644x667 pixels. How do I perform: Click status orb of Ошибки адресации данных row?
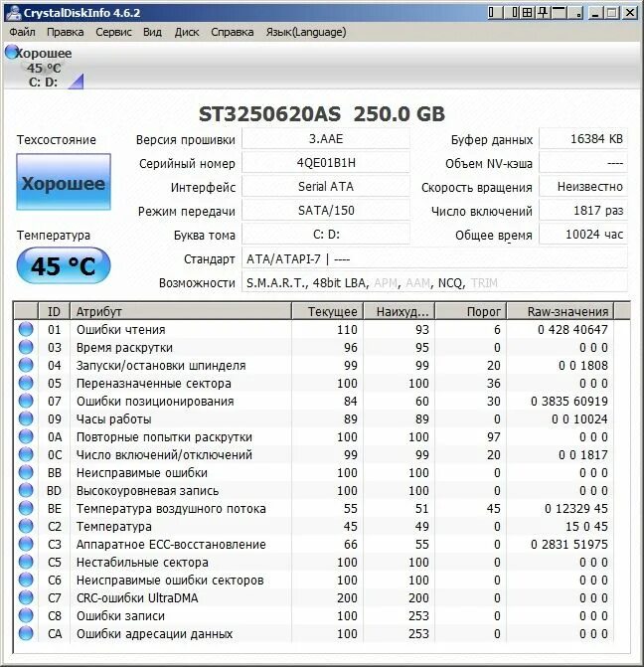click(26, 633)
